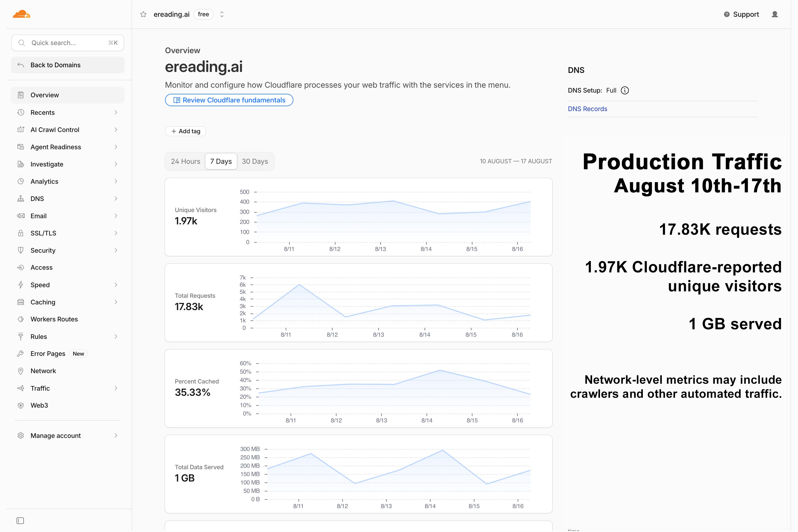Click the Access icon

click(21, 267)
